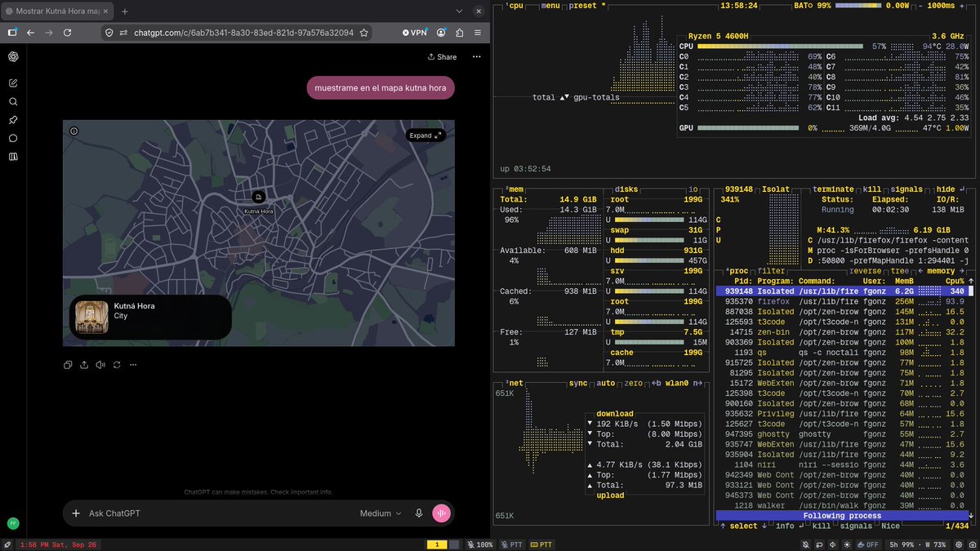The width and height of the screenshot is (980, 551).
Task: Open the Kutná Hora City place card
Action: tap(150, 317)
